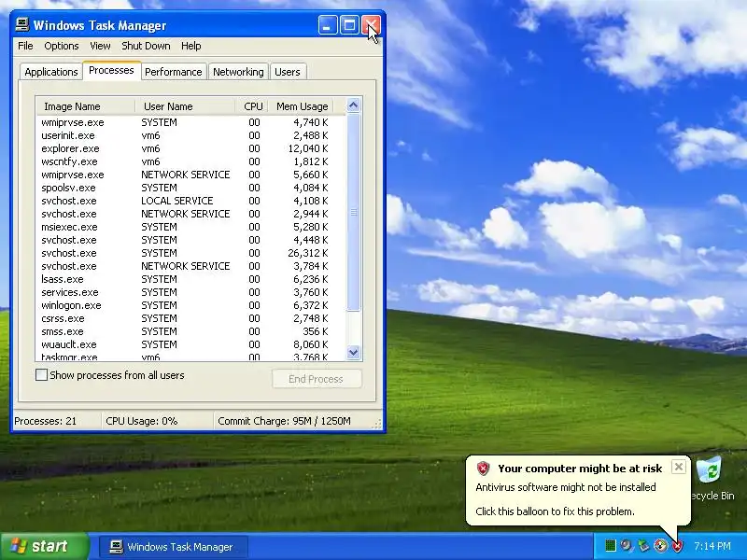
Task: Select the taskmgr.exe process row
Action: (x=190, y=357)
